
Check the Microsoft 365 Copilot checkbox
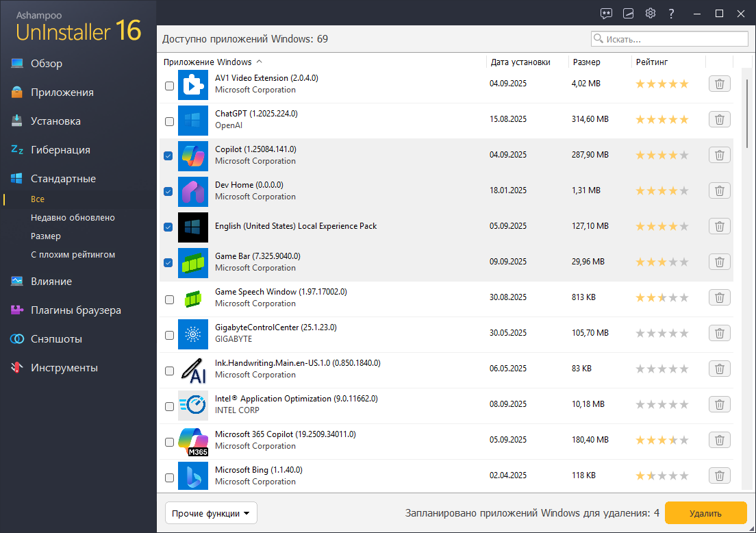click(169, 442)
